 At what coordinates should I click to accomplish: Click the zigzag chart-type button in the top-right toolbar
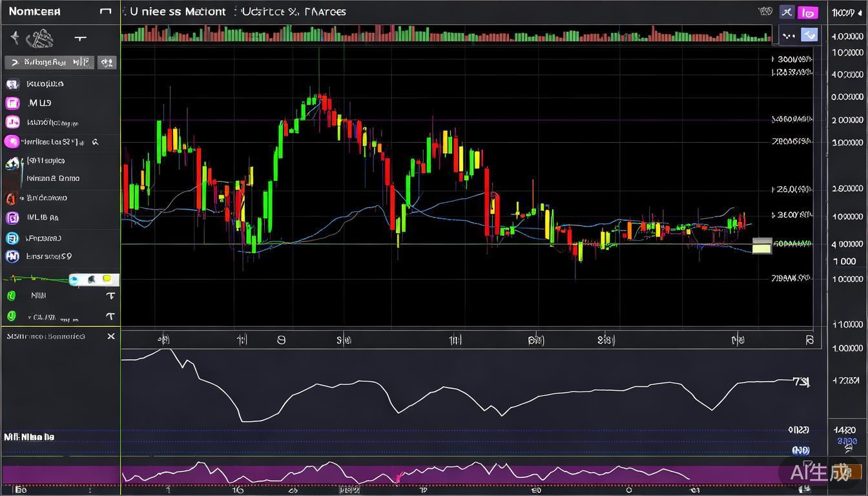pos(787,12)
